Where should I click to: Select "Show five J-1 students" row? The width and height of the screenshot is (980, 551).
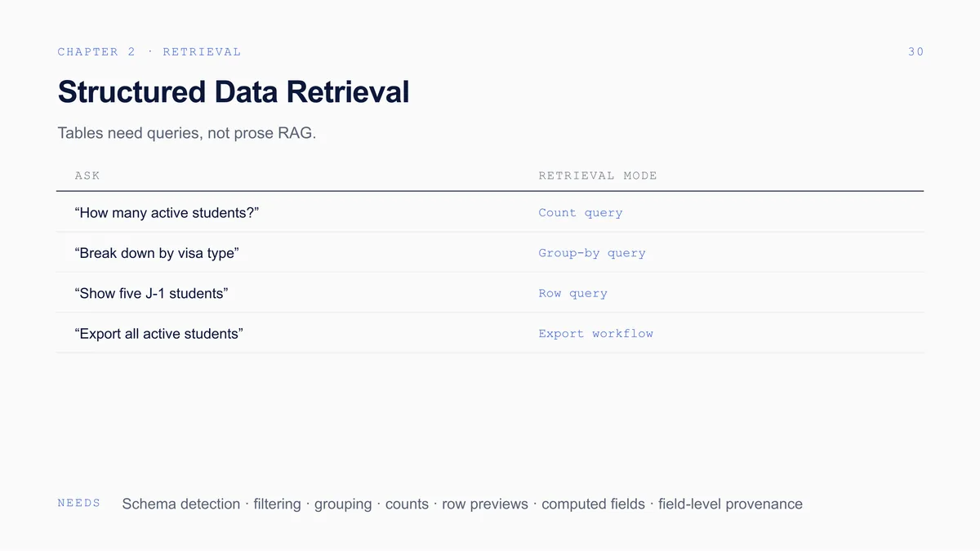pos(490,293)
